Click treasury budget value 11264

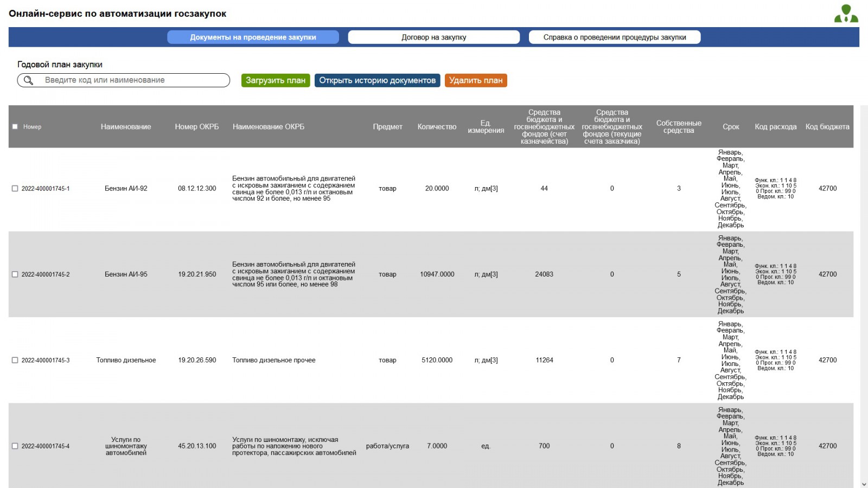pyautogui.click(x=544, y=360)
